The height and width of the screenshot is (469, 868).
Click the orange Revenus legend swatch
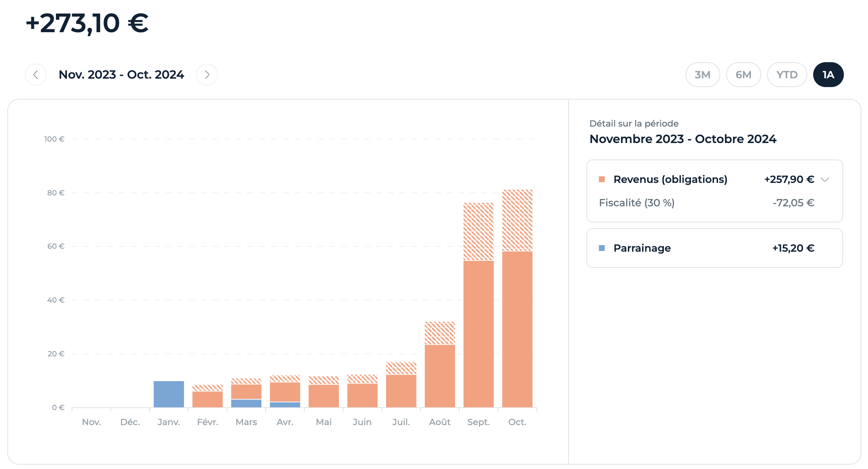coord(602,179)
